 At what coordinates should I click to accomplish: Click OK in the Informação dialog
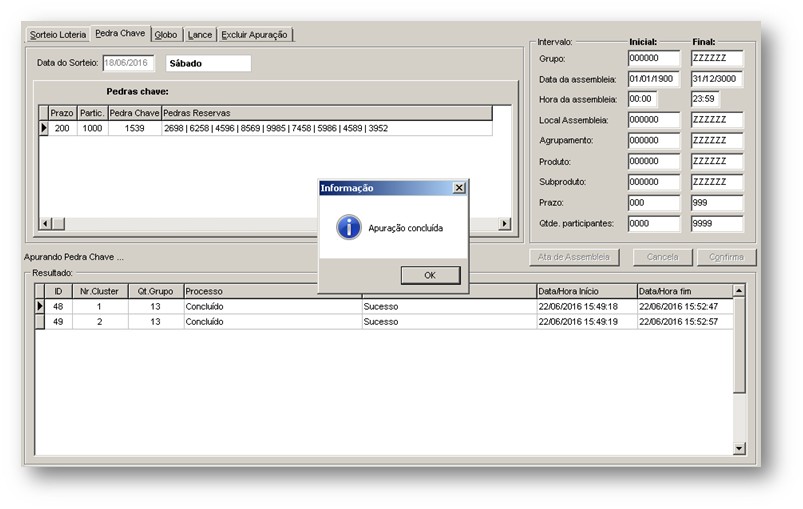point(430,275)
